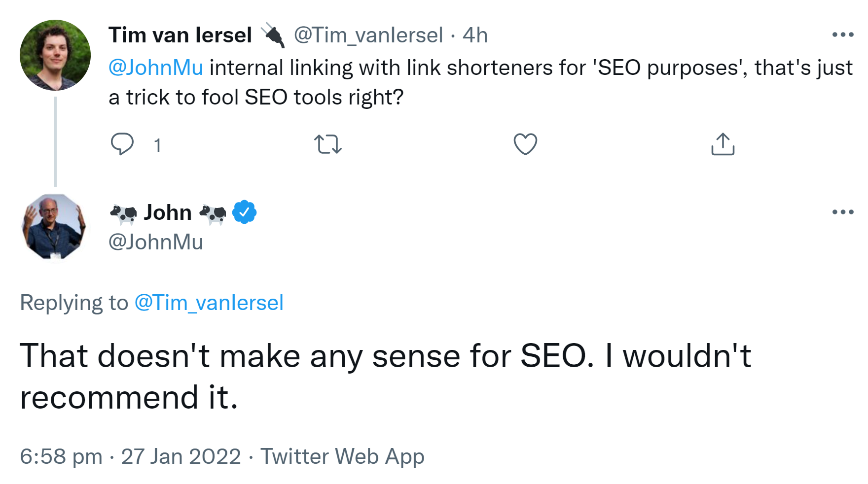
Task: Click the 4h timestamp on Tim's tweet
Action: (x=474, y=35)
